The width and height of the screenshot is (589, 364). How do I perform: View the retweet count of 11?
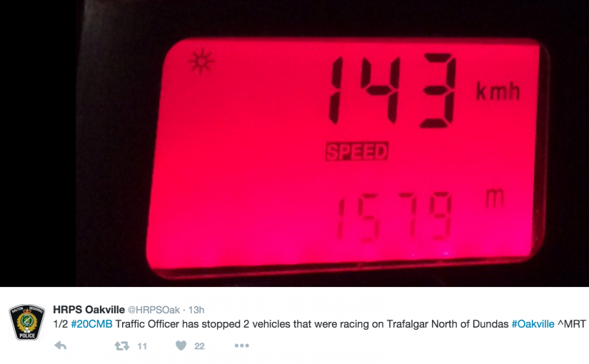tap(142, 346)
